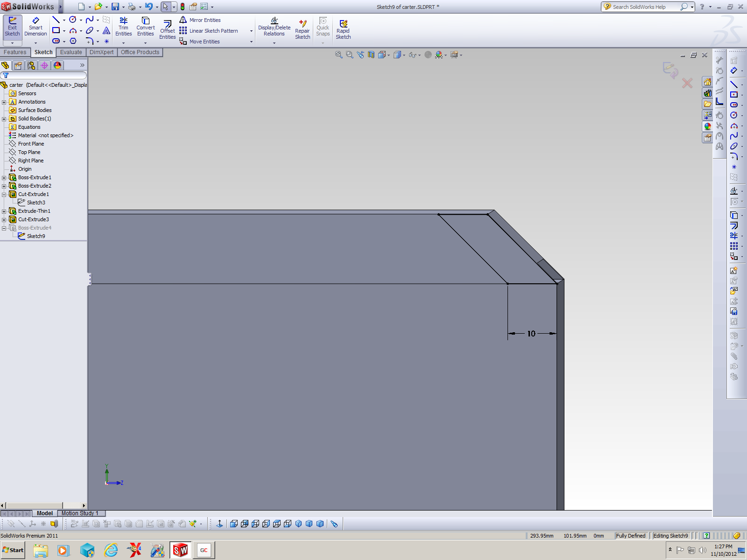Click the feature tree horizontal scrollbar
Screen dimensions: 747x560
tap(43, 505)
